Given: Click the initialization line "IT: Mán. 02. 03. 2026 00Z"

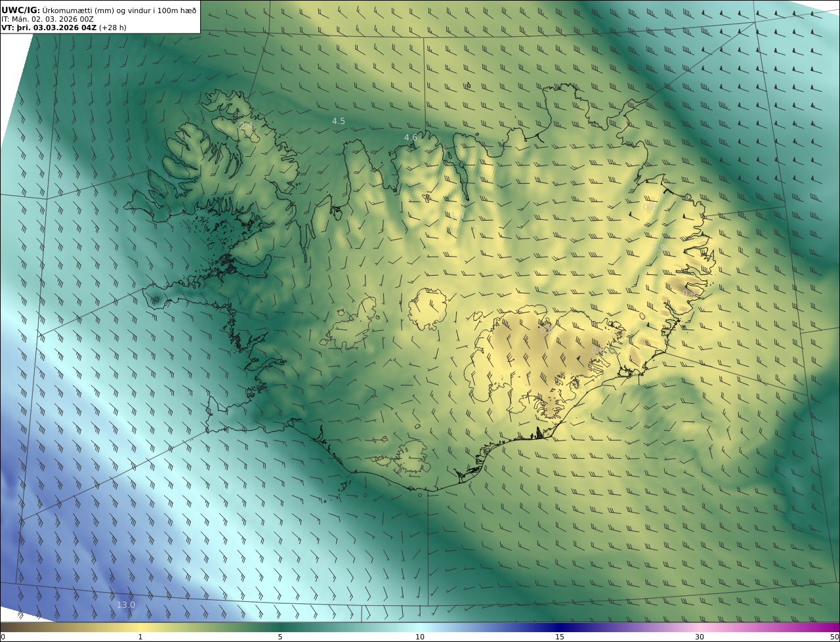Looking at the screenshot, I should [x=48, y=20].
